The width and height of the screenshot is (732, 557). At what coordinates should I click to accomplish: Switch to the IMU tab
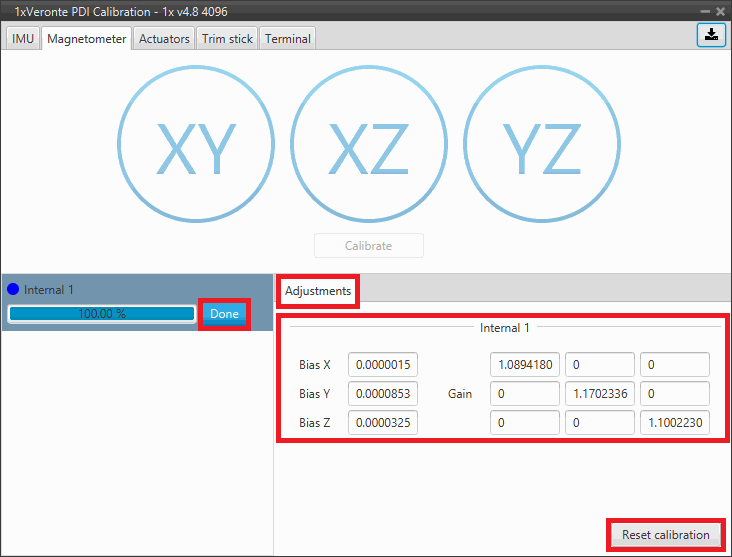pos(23,39)
